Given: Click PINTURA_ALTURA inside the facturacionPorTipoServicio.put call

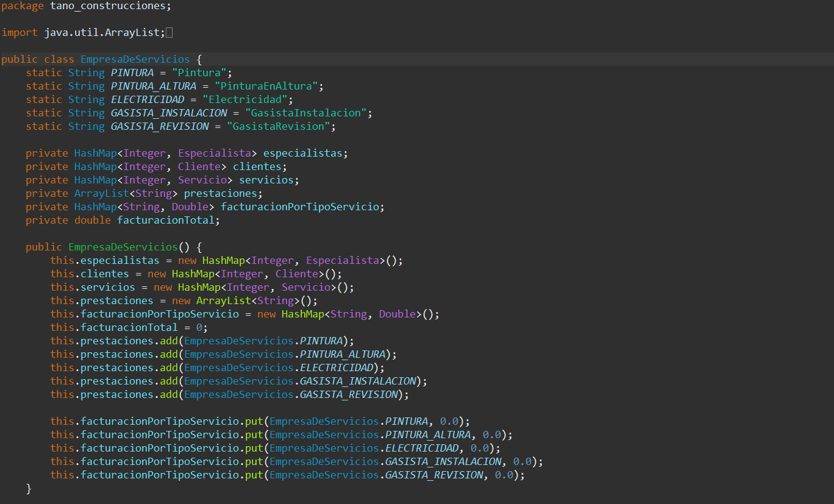Looking at the screenshot, I should 427,435.
